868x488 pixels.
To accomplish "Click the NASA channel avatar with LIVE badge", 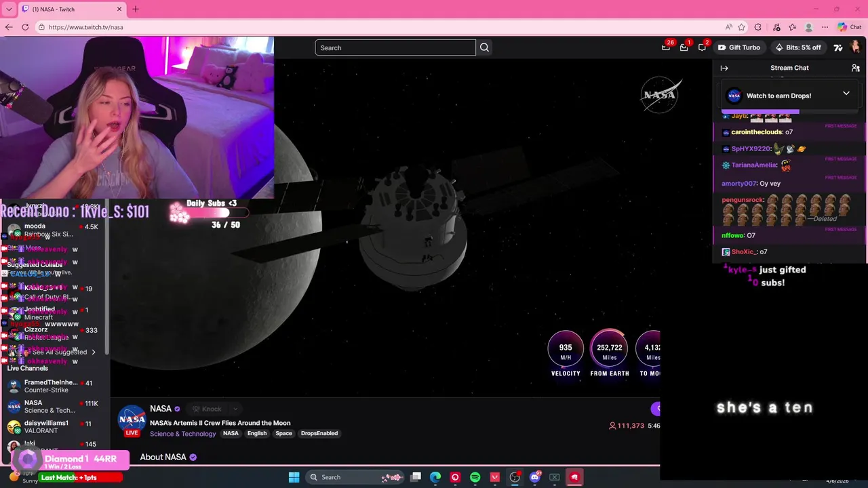I will [132, 421].
